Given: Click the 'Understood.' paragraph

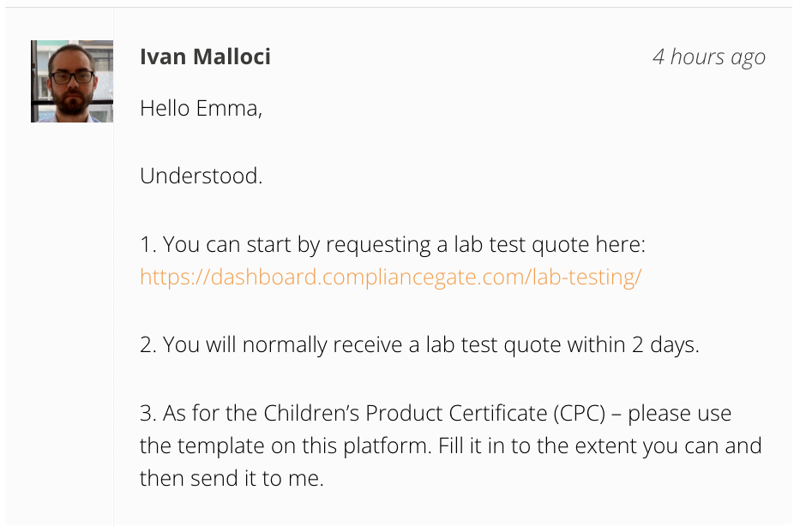Looking at the screenshot, I should pyautogui.click(x=201, y=176).
